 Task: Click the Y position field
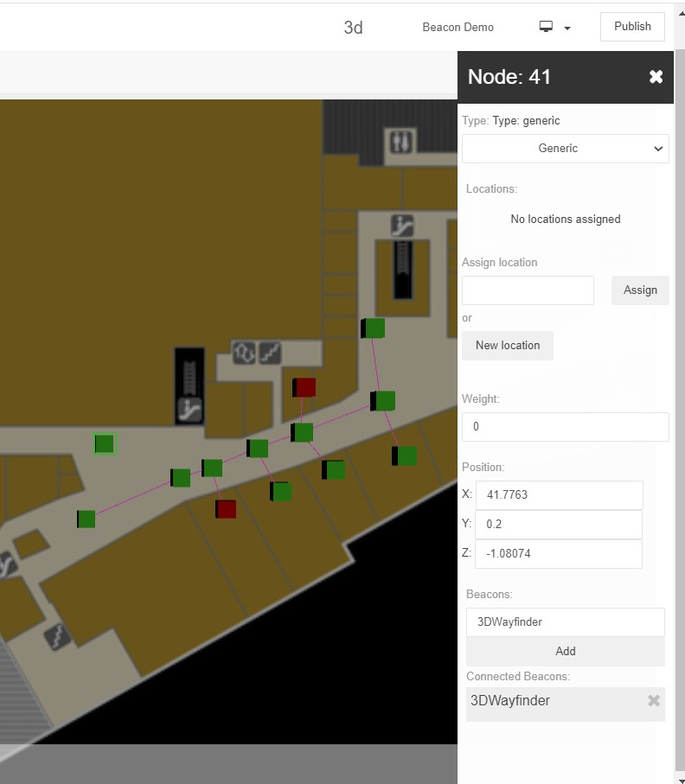click(x=559, y=524)
